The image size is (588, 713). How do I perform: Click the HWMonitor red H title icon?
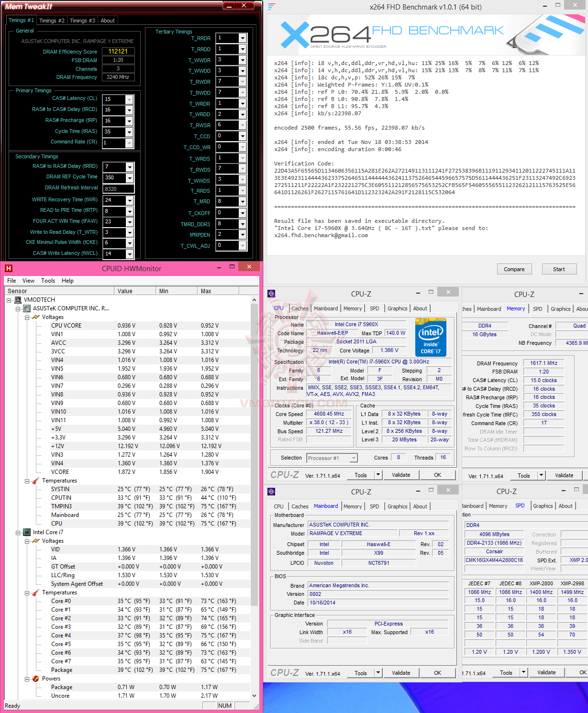click(x=8, y=269)
